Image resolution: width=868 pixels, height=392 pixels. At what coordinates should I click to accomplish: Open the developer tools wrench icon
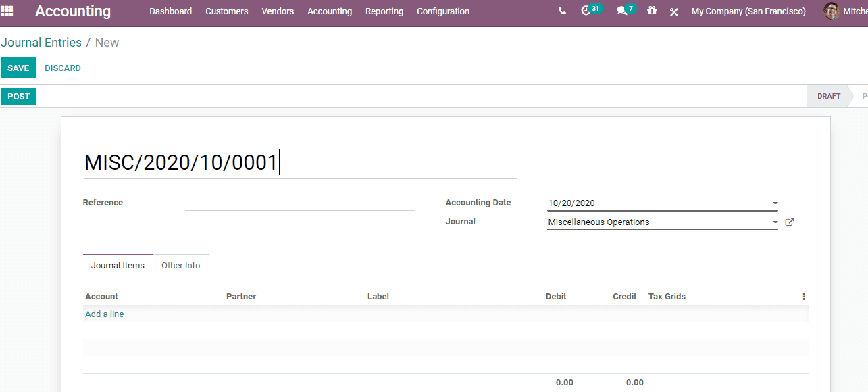(x=673, y=11)
